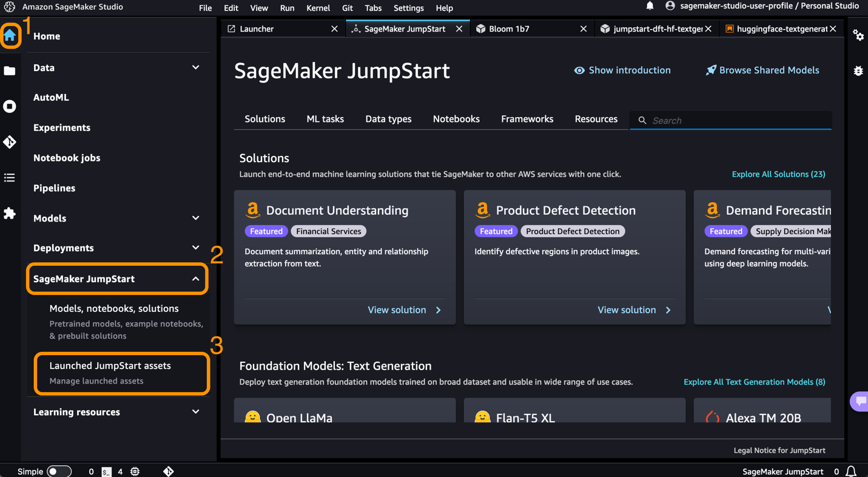Open the property inspector gears icon

click(858, 35)
